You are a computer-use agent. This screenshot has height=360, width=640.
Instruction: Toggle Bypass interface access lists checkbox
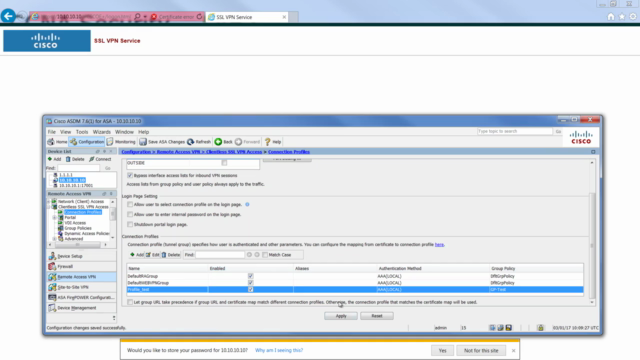[x=130, y=176]
